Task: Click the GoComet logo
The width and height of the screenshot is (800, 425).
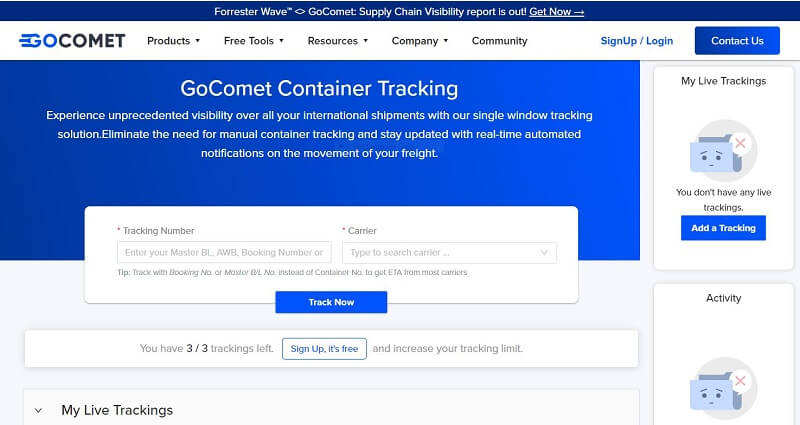Action: point(72,41)
